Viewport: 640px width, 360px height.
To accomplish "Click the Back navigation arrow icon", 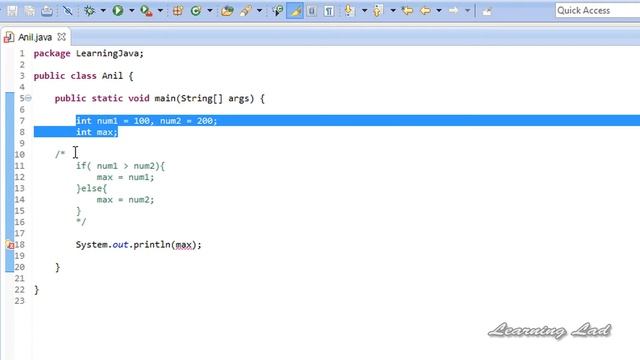I will click(x=425, y=11).
